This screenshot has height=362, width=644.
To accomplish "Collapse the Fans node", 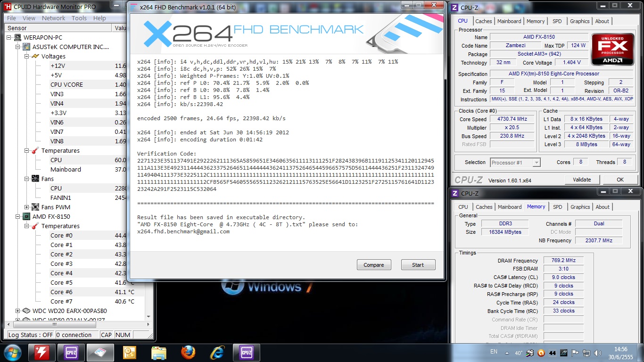I will pos(27,179).
